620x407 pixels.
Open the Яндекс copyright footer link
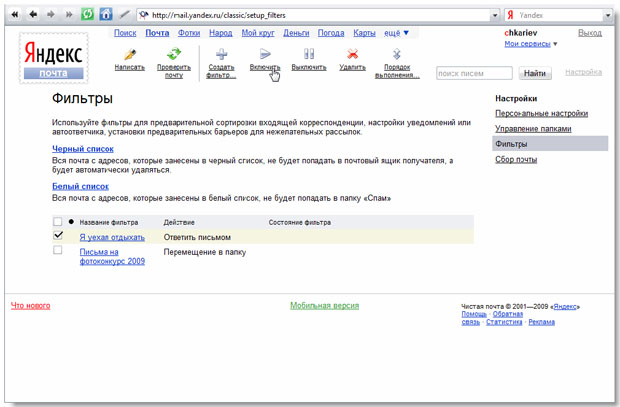click(x=565, y=307)
